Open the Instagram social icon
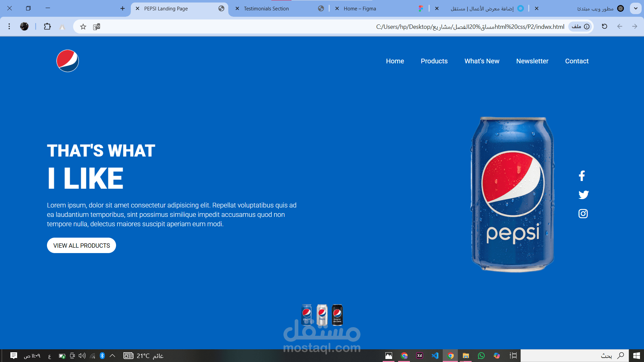This screenshot has height=362, width=644. pyautogui.click(x=583, y=214)
